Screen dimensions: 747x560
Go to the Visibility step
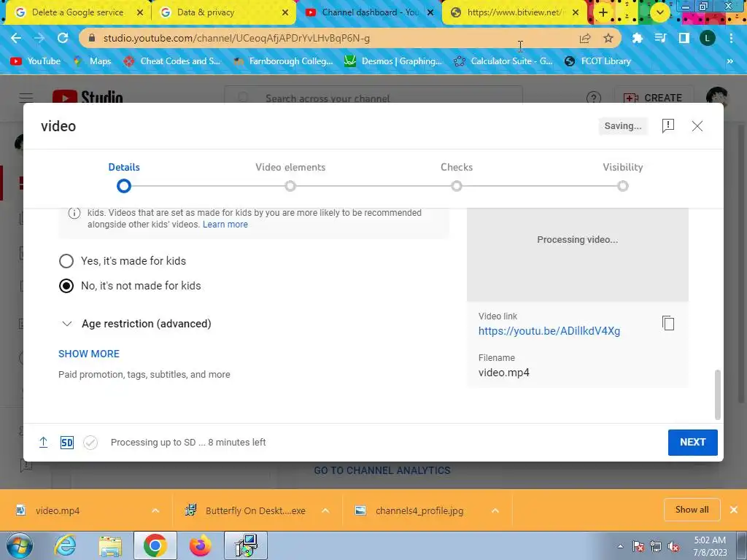623,176
